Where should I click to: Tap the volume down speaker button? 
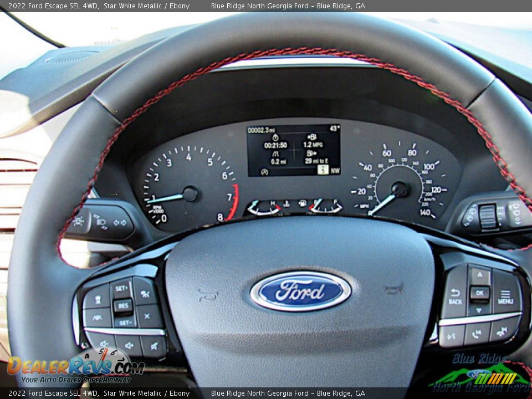pyautogui.click(x=103, y=343)
